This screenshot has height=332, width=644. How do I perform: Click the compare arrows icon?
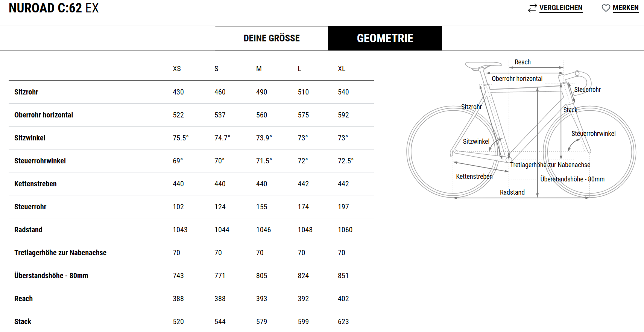pos(532,8)
